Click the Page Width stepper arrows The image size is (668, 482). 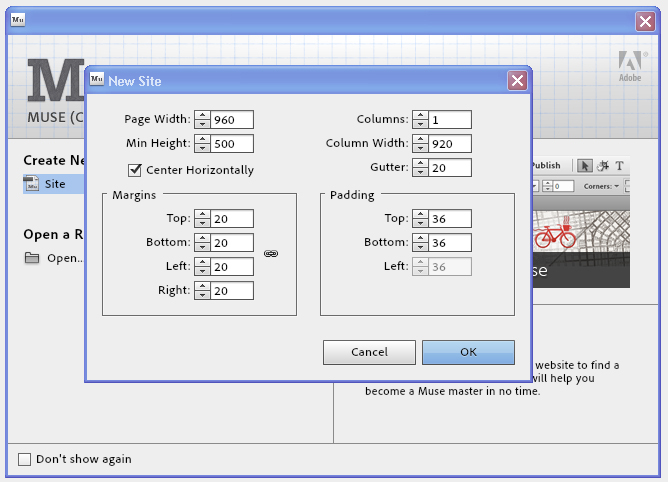click(x=203, y=119)
